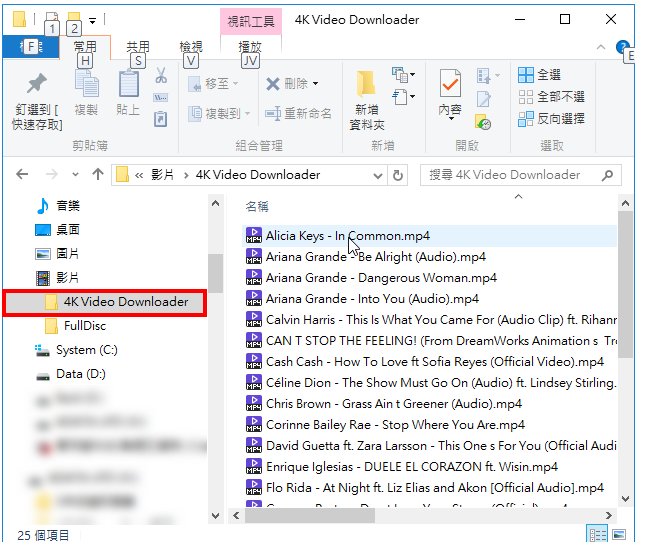Viewport: 651px width, 542px height.
Task: Click the Select all (全選) button
Action: [x=539, y=75]
